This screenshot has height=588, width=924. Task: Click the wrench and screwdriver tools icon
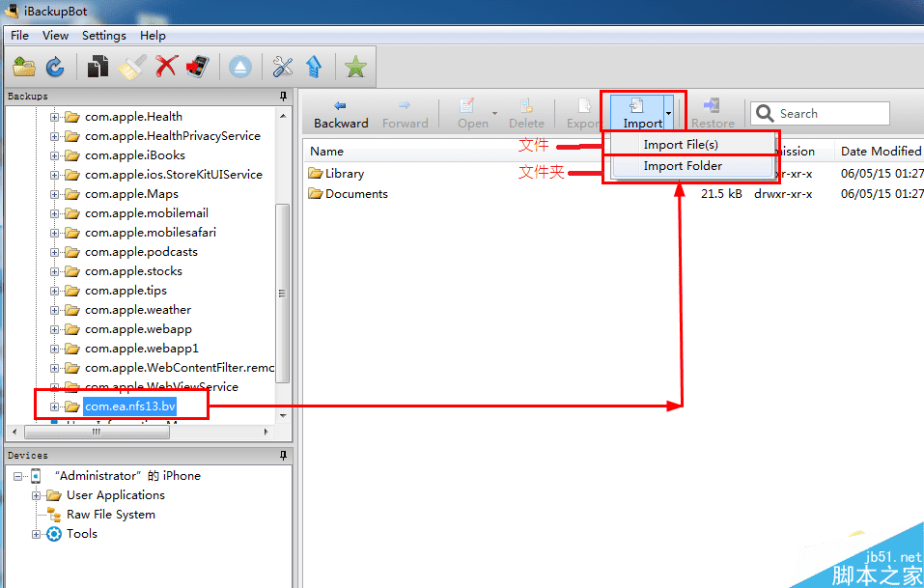pos(283,67)
